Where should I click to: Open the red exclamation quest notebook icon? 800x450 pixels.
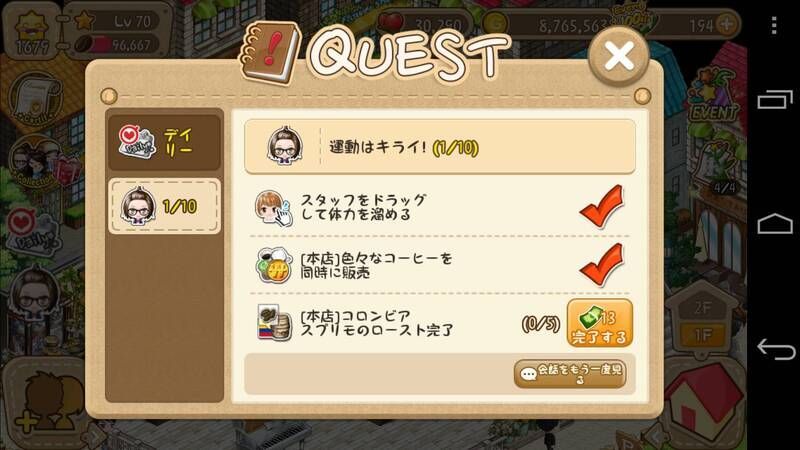[270, 53]
